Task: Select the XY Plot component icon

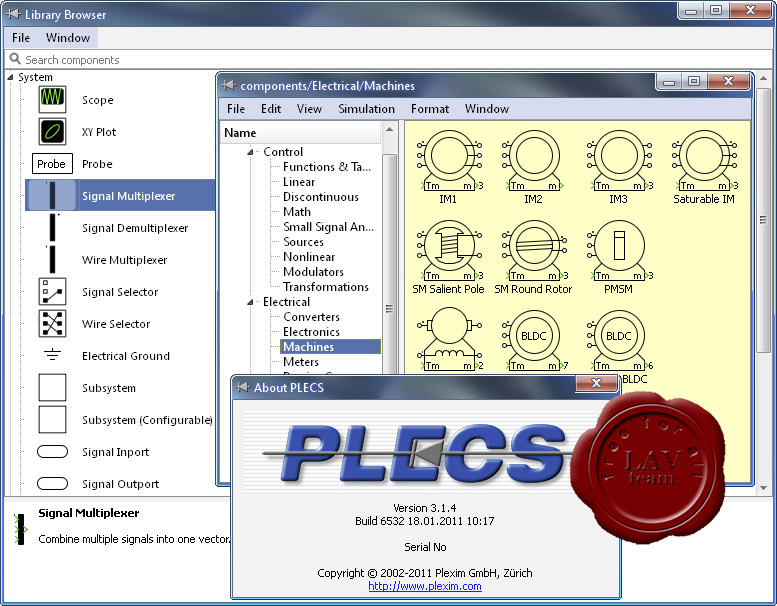Action: pos(52,131)
